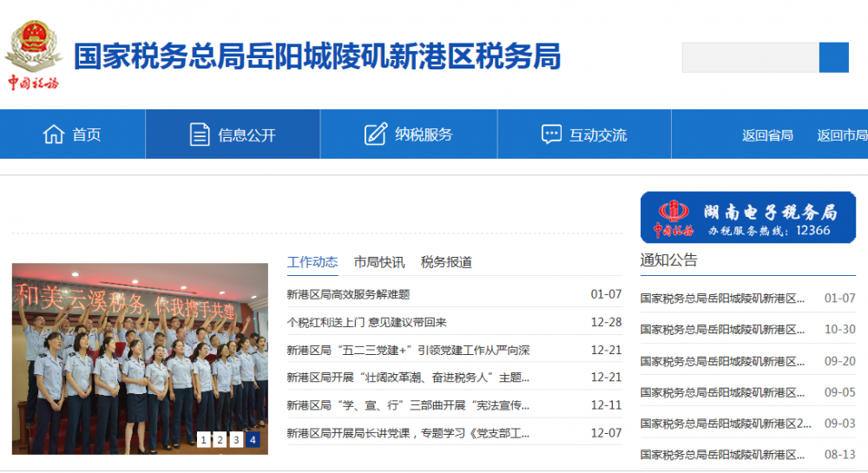Open the notice dated 10-30

pos(722,330)
